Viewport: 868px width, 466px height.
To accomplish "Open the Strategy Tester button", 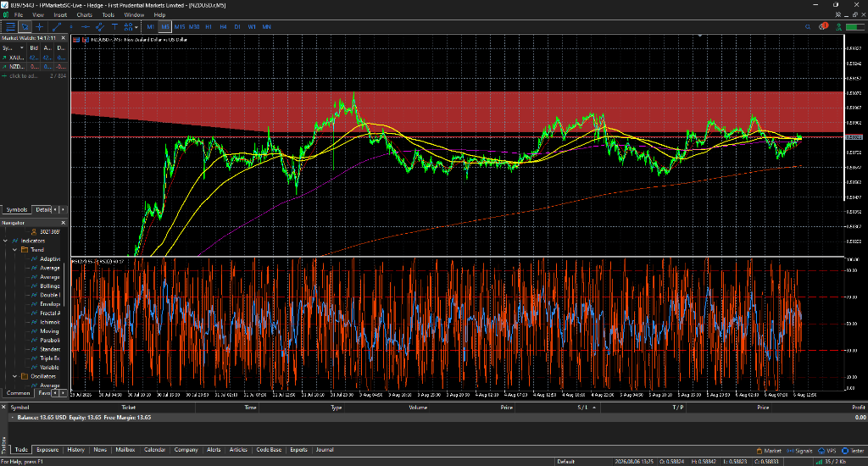I will click(853, 451).
